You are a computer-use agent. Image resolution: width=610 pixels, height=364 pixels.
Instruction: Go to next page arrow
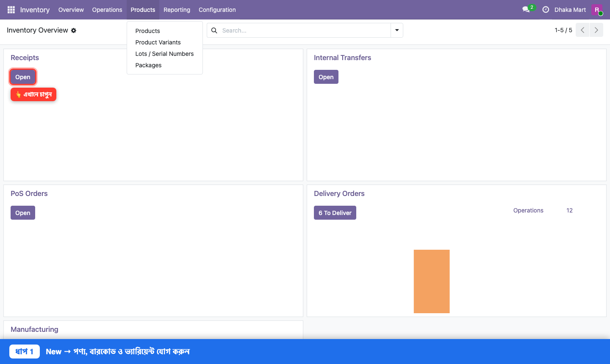tap(596, 30)
